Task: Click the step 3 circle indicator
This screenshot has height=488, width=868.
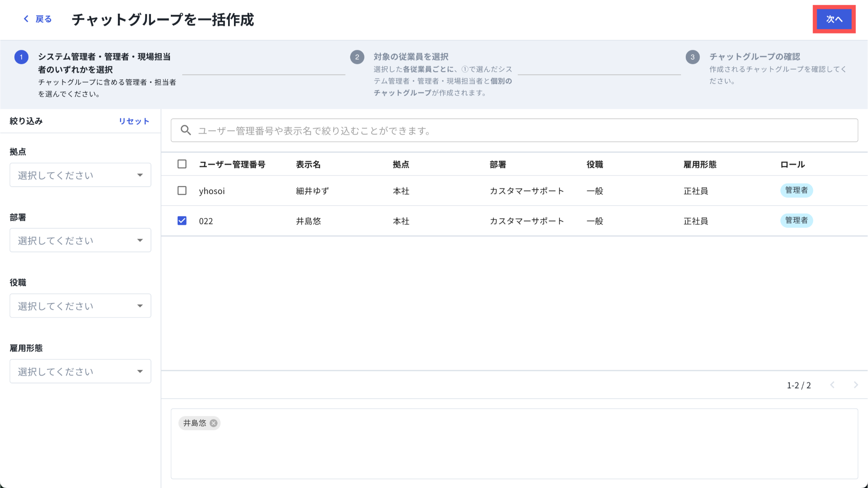Action: point(693,57)
